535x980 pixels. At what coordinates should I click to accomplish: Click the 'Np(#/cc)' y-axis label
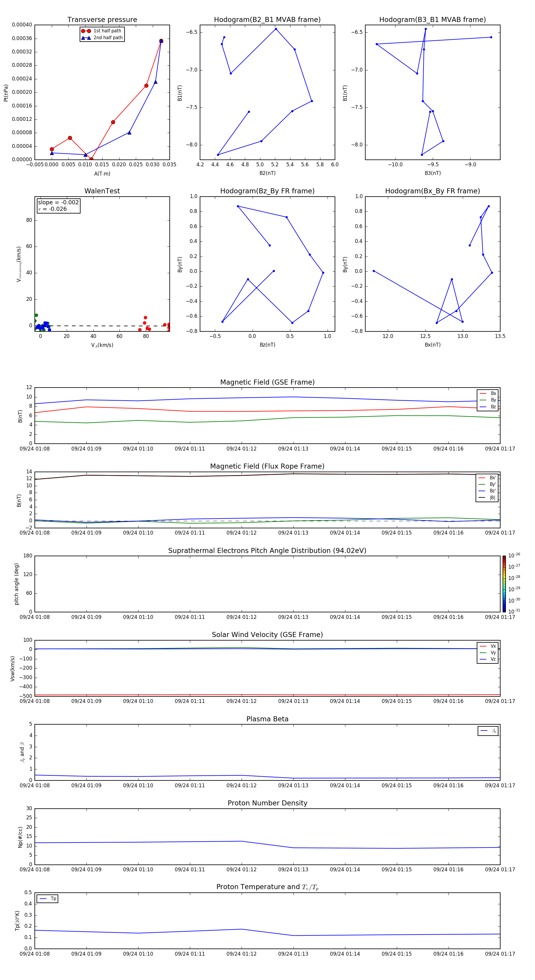click(x=20, y=837)
